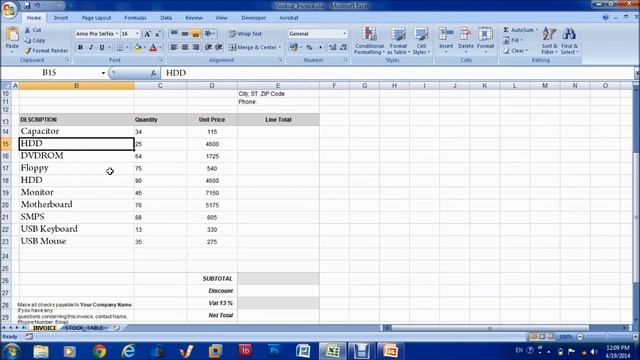640x360 pixels.
Task: Open Cell Styles gallery
Action: [x=421, y=40]
